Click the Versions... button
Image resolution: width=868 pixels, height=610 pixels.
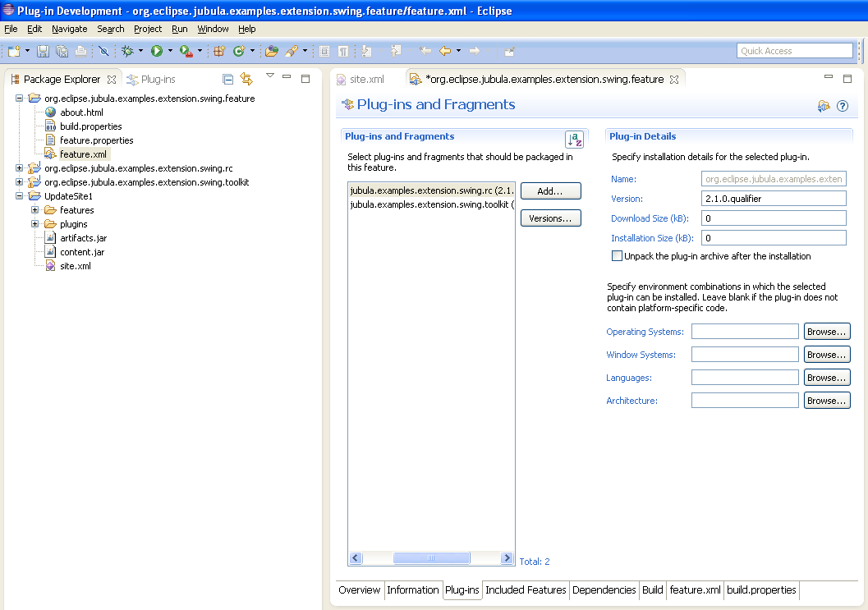point(551,218)
